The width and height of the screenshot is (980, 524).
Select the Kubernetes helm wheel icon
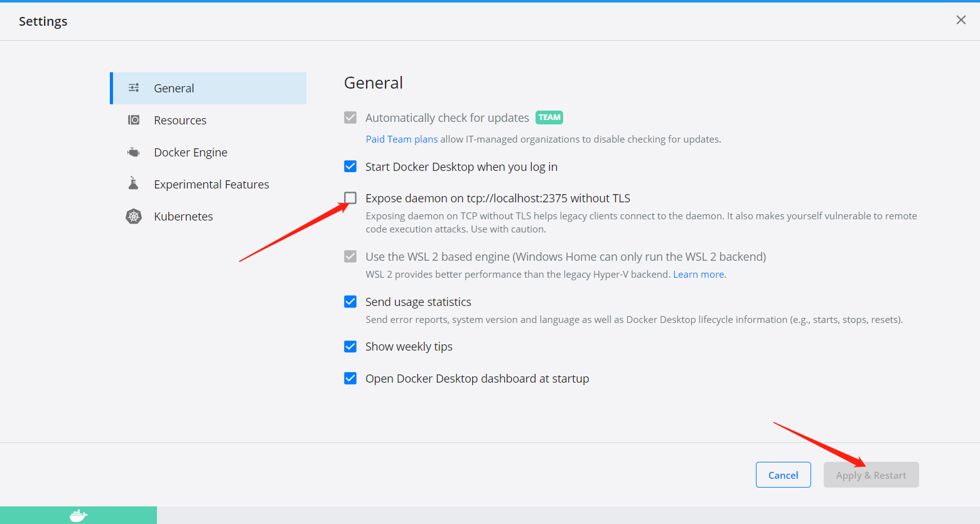pos(133,216)
